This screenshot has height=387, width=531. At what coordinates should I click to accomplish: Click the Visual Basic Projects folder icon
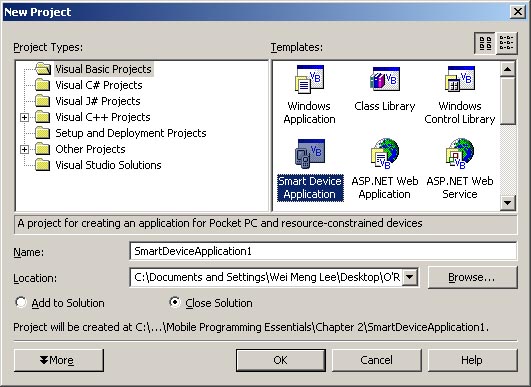(x=43, y=69)
